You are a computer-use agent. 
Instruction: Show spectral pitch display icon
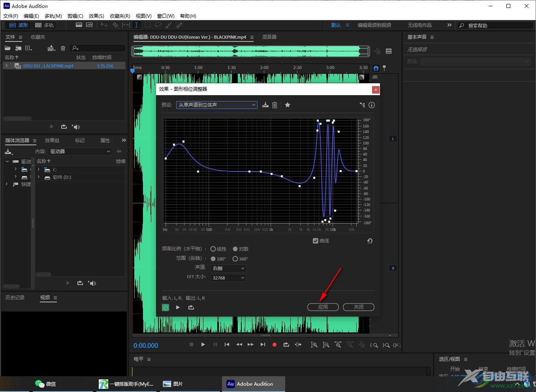pos(89,25)
